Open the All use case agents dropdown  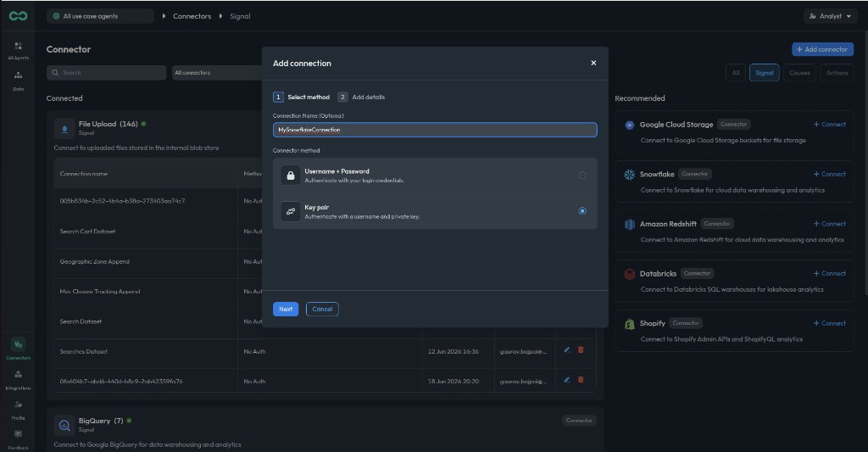point(100,16)
